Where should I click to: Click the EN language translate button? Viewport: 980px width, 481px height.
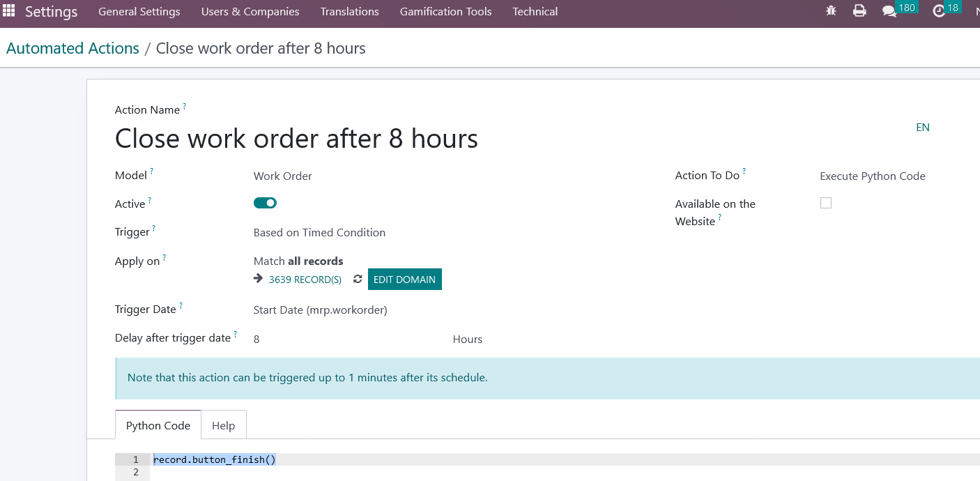point(922,128)
